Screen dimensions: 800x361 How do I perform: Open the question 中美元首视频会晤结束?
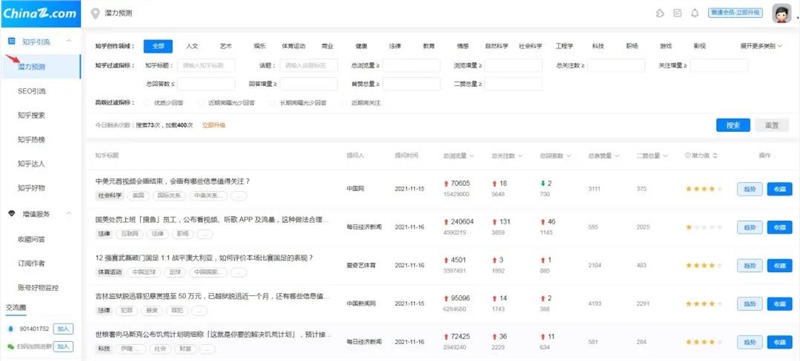(173, 182)
